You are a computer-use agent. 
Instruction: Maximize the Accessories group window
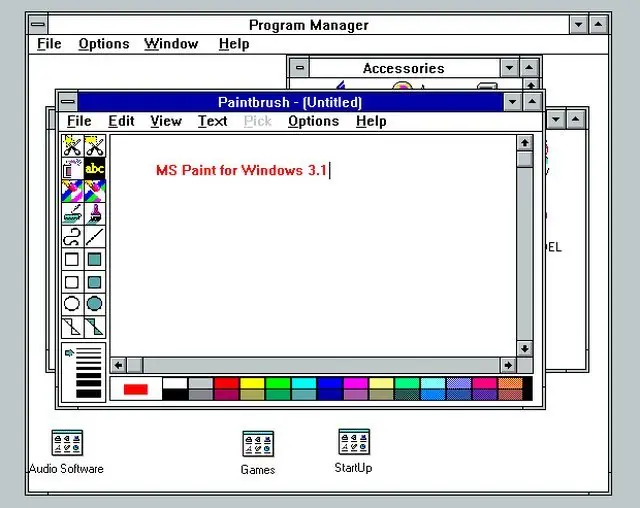pyautogui.click(x=529, y=68)
